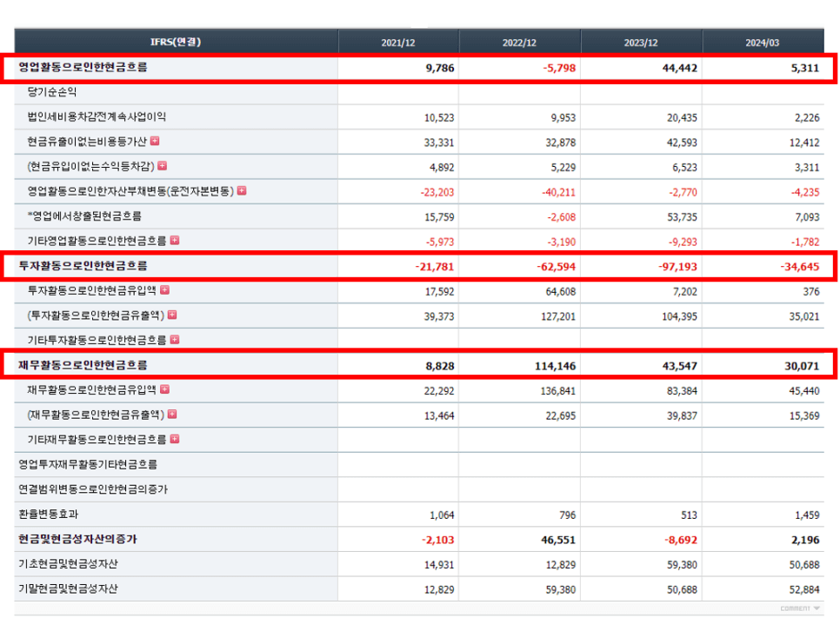
Task: Click ending cash value 59,380 in 2022/12
Action: [x=560, y=589]
